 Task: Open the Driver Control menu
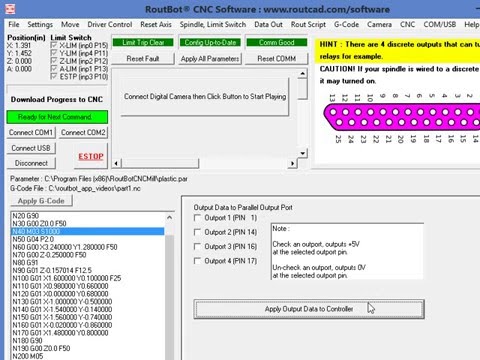pos(110,25)
